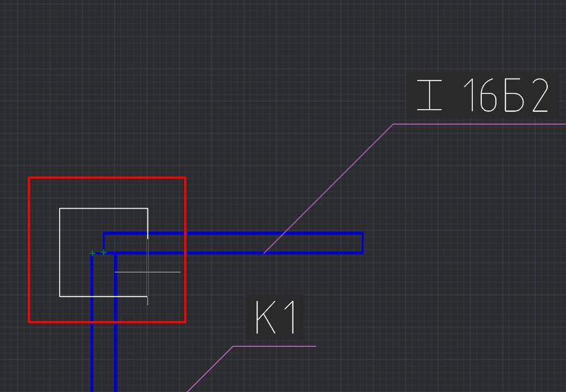This screenshot has width=566, height=392.
Task: Select the horizontal leader shelf under K1
Action: click(x=275, y=346)
